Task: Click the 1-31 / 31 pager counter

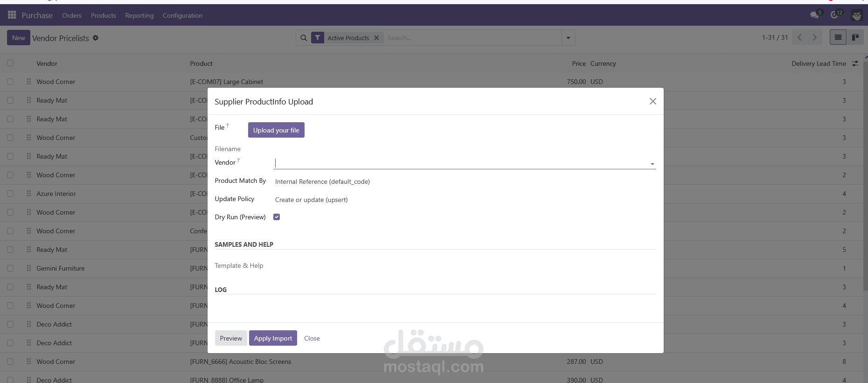Action: (775, 37)
